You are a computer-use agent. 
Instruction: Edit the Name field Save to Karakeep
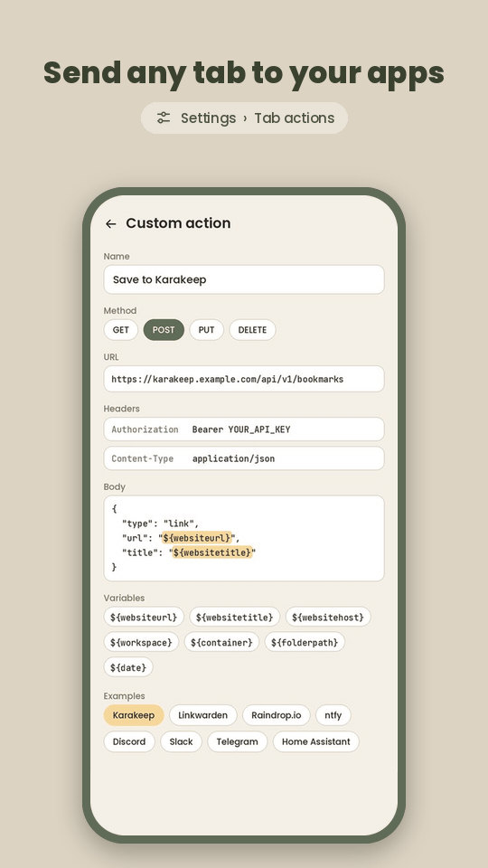[x=244, y=279]
